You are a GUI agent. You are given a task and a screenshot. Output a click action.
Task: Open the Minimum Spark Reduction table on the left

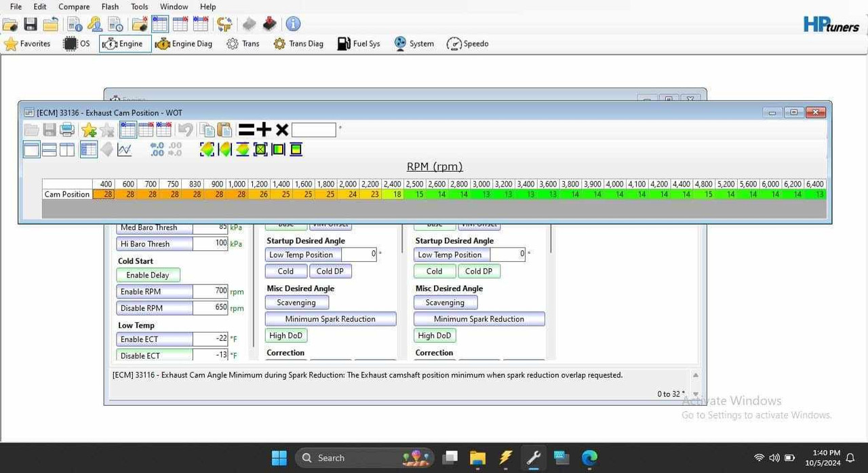[330, 319]
